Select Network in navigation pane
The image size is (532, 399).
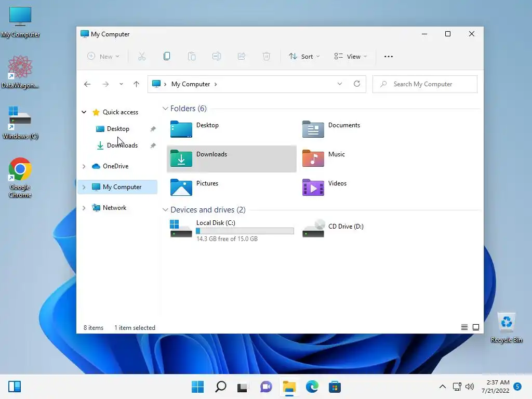pos(114,208)
